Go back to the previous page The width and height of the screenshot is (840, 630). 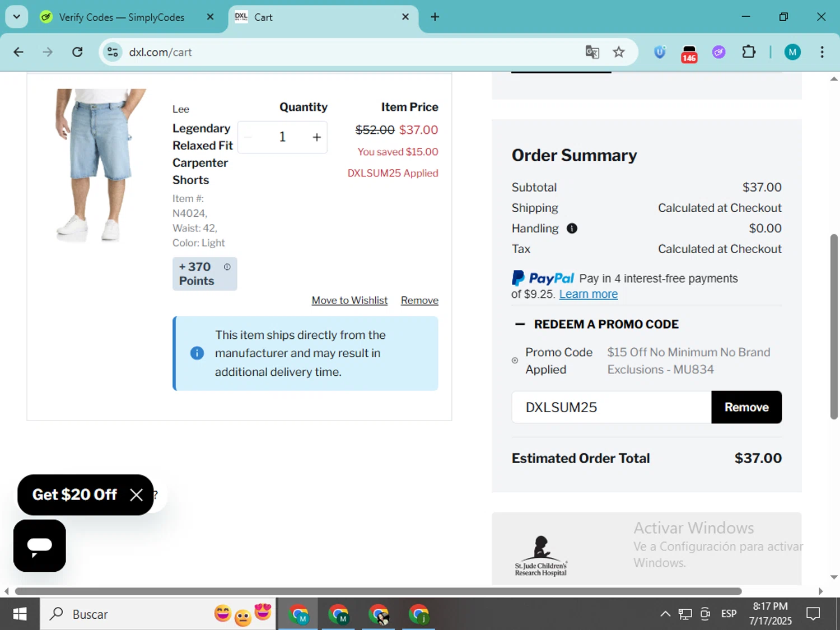point(18,52)
